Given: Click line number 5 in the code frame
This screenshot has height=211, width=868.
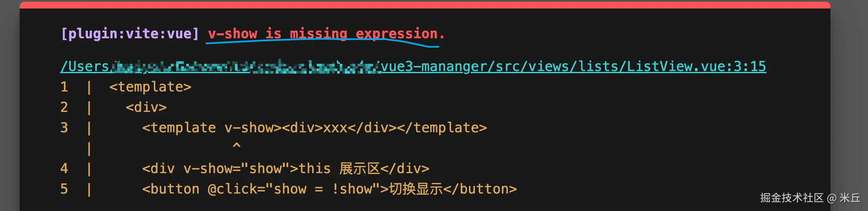Looking at the screenshot, I should (64, 189).
